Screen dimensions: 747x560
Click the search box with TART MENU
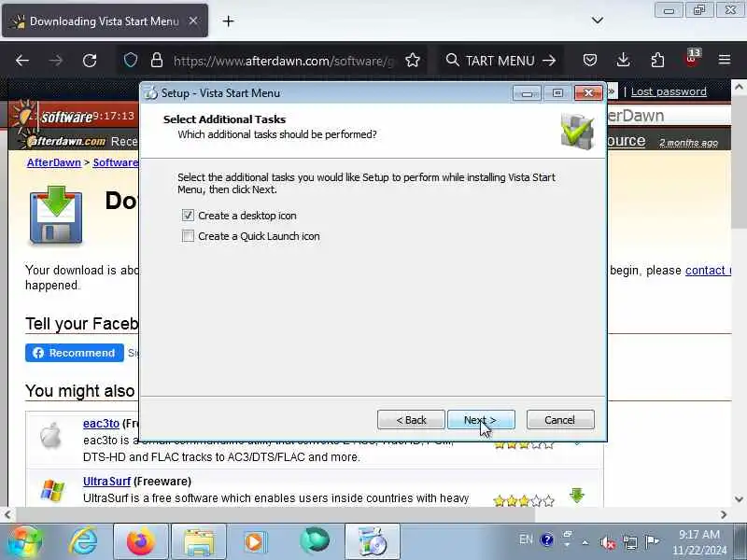(500, 61)
